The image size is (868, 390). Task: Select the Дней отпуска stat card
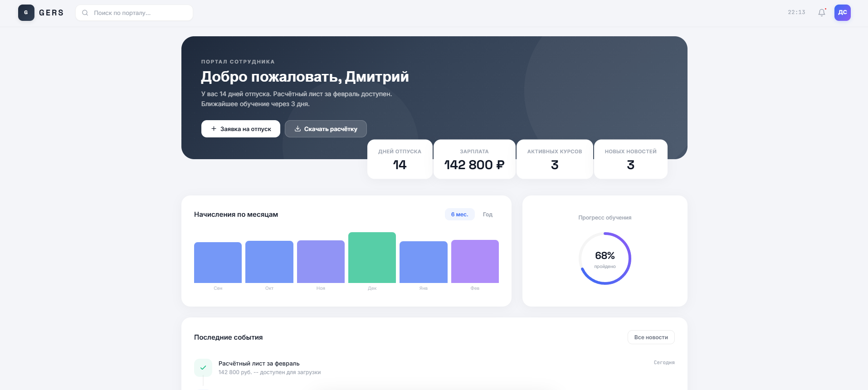tap(400, 159)
